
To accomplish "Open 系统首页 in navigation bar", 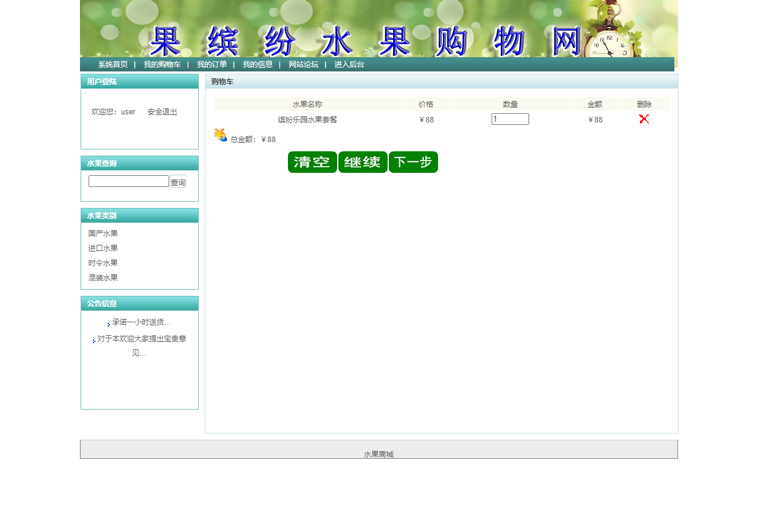I will 113,65.
